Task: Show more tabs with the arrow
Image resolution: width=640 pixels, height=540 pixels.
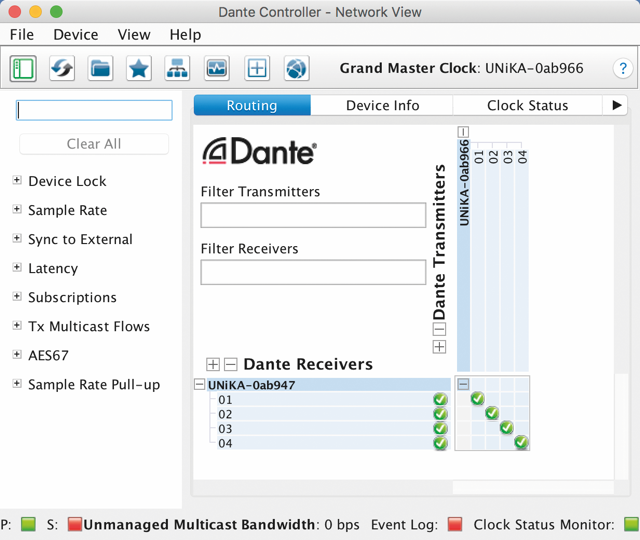Action: coord(617,105)
